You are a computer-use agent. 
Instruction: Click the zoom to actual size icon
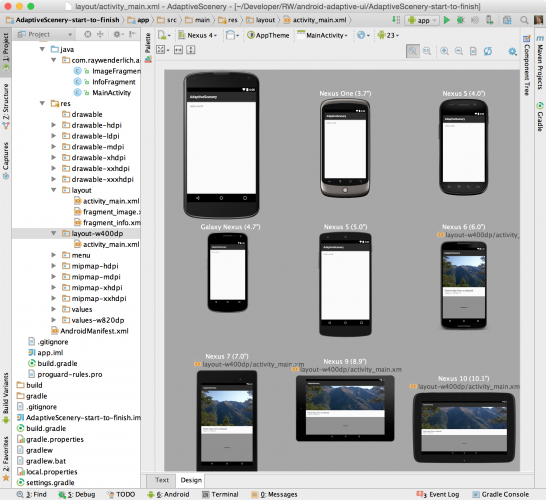(x=427, y=51)
